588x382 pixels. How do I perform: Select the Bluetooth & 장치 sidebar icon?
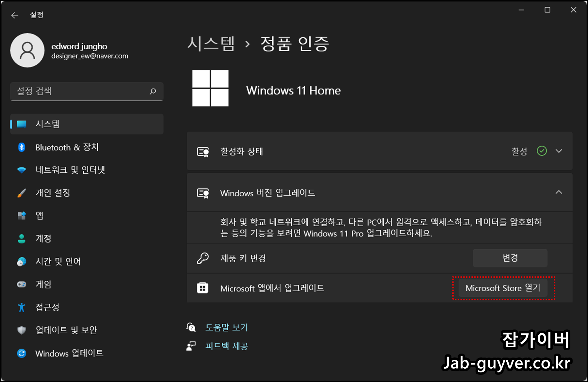22,147
